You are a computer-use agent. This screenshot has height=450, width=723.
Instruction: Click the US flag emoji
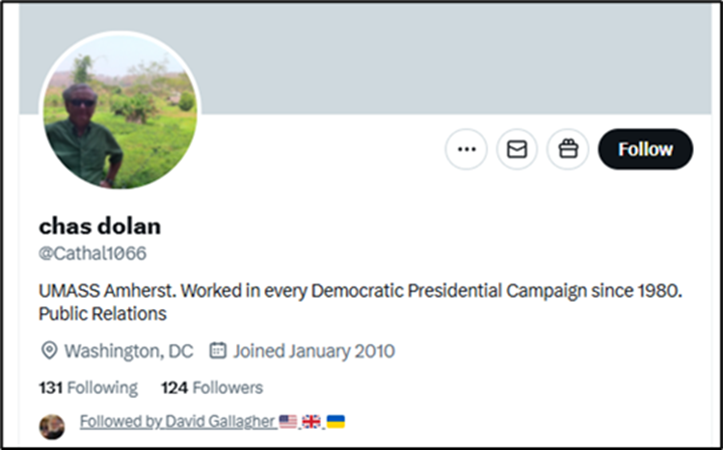click(288, 422)
